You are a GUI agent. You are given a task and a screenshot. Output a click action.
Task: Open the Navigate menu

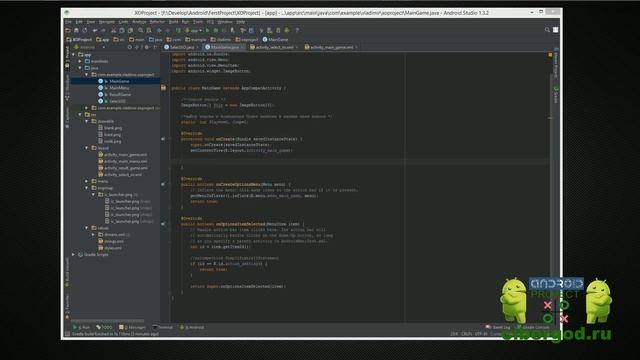[x=107, y=22]
